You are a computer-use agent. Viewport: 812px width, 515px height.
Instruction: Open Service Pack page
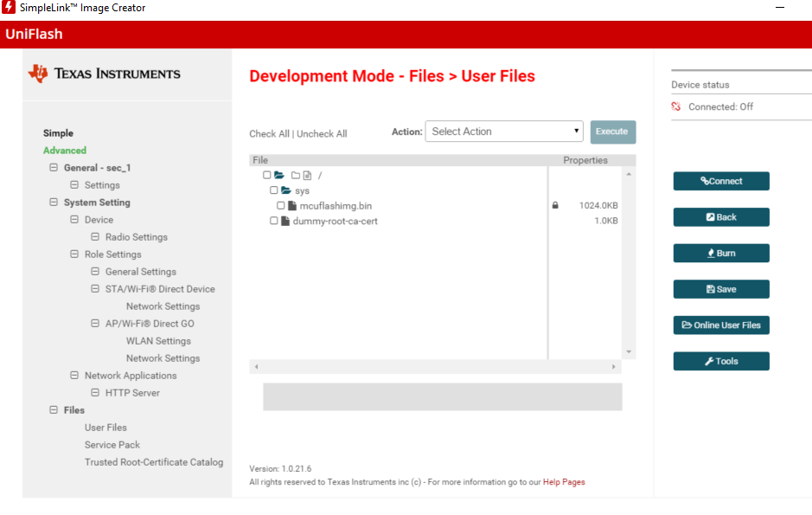pos(112,445)
